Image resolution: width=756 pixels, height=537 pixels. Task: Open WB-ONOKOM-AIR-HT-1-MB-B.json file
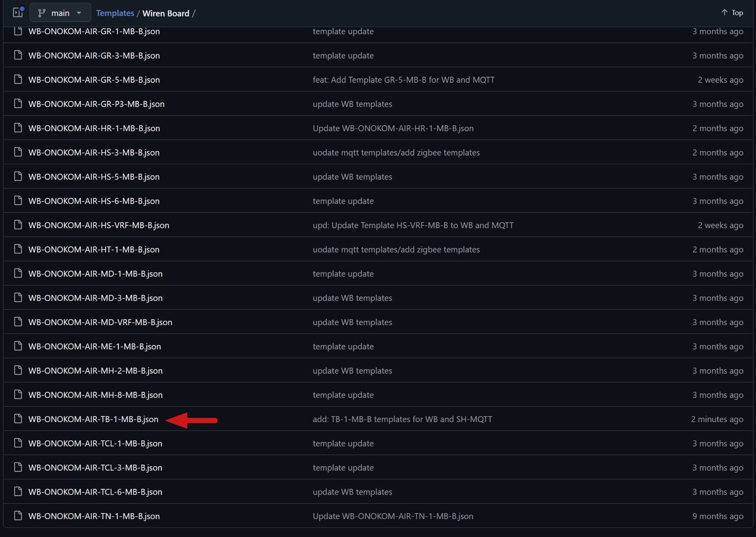[94, 250]
